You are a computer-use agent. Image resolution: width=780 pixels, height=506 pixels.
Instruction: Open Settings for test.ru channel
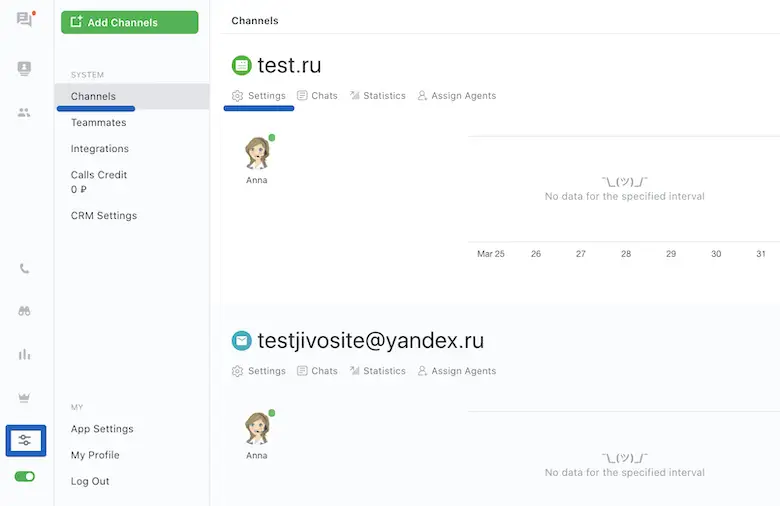[x=259, y=96]
